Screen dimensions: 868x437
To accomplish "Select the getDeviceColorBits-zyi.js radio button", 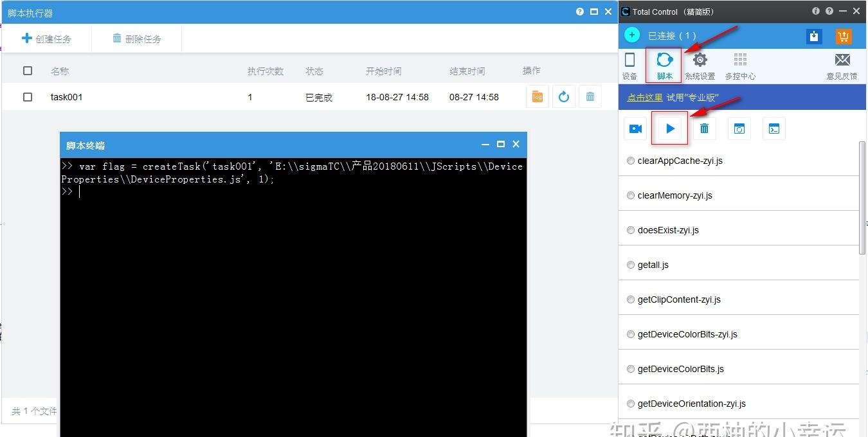I will pyautogui.click(x=631, y=334).
